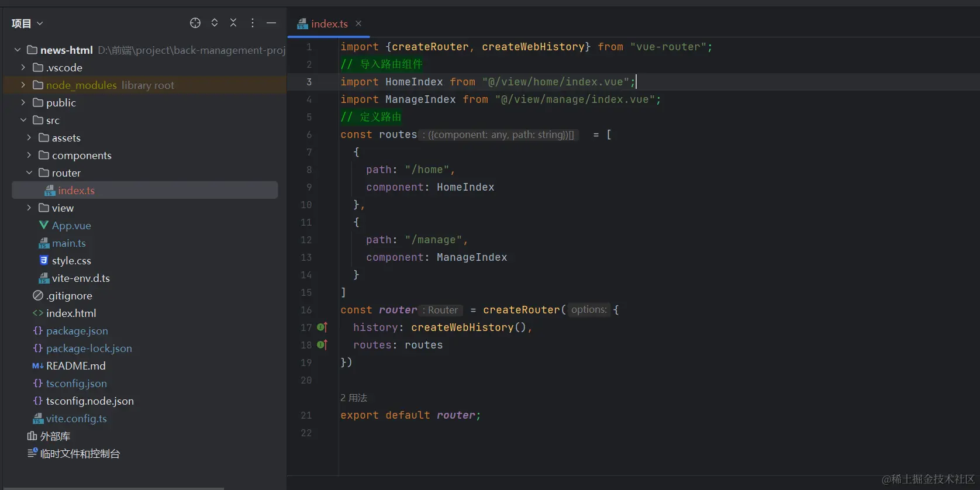The image size is (980, 490).
Task: Click the vite-env.d.ts file icon
Action: click(44, 278)
